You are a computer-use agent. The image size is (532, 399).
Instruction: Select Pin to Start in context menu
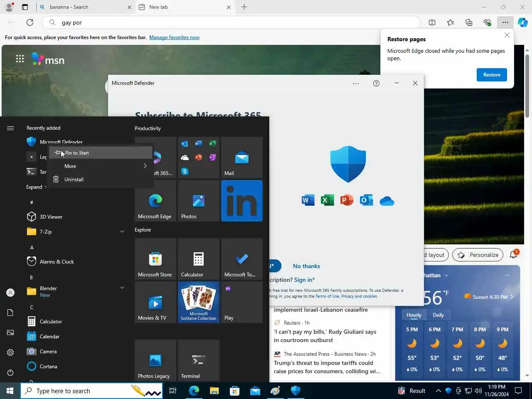(101, 153)
